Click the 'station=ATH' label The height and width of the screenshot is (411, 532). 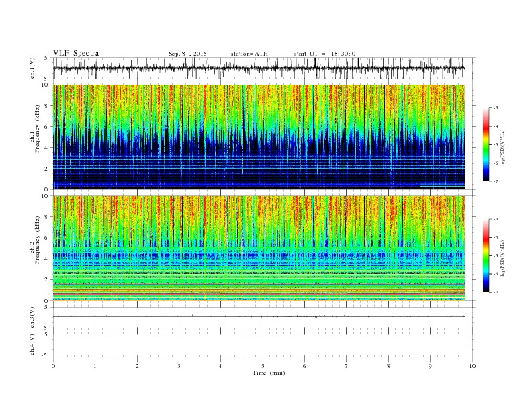[249, 54]
